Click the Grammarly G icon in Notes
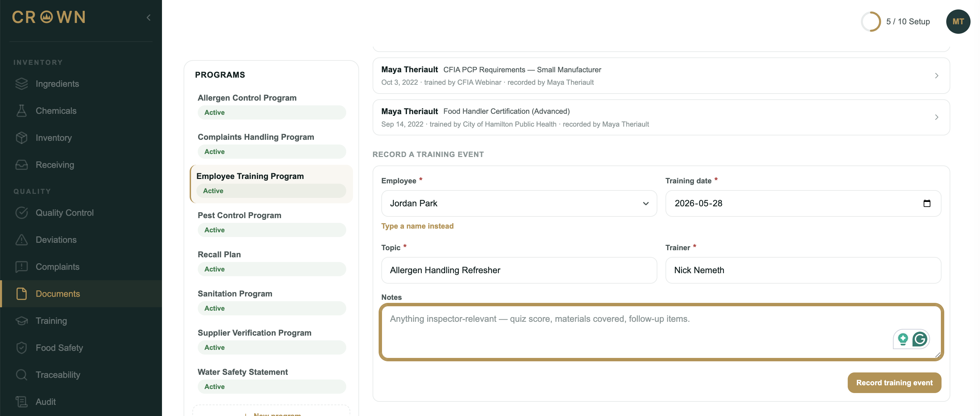The image size is (980, 416). tap(920, 339)
